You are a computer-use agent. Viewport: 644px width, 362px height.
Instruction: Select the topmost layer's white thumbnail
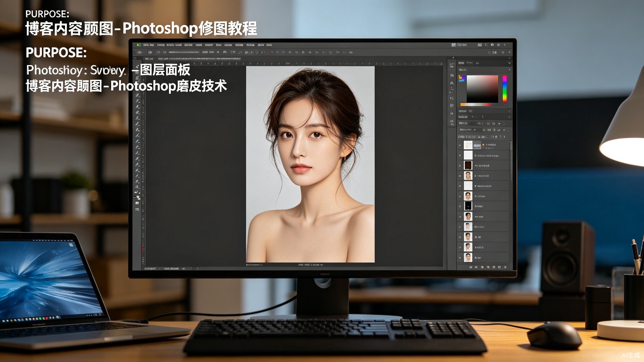468,145
